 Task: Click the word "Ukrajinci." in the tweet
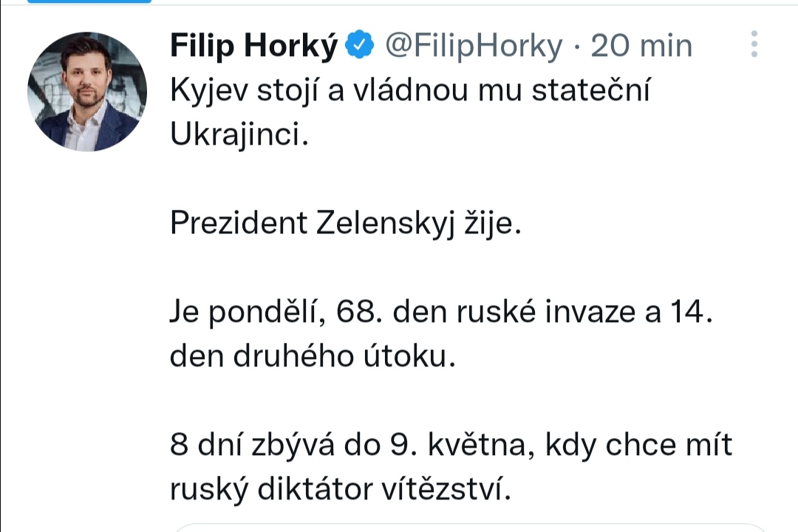(x=238, y=135)
